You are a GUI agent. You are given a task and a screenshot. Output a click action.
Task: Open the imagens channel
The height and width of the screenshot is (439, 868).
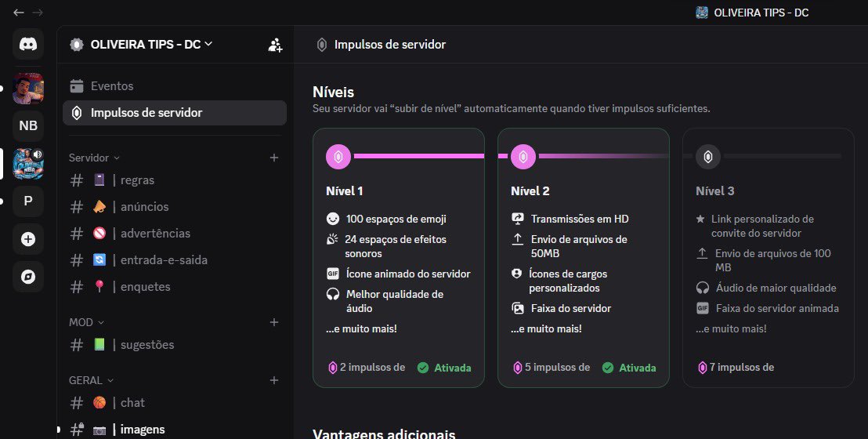(x=175, y=429)
